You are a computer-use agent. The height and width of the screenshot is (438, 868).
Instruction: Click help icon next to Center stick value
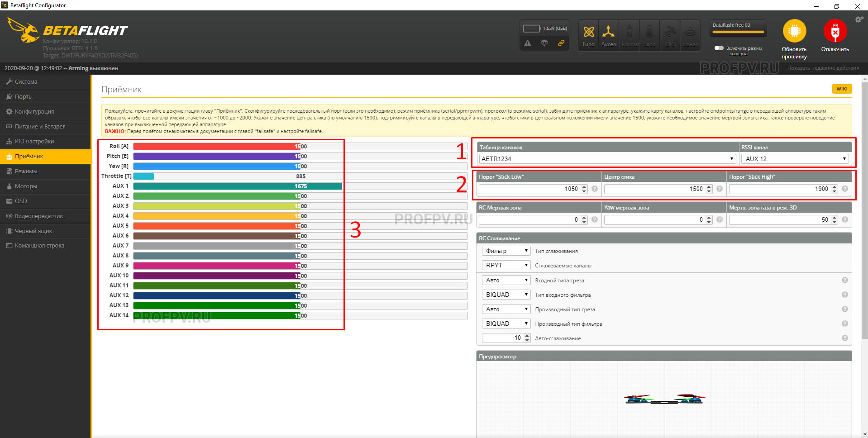(x=720, y=189)
